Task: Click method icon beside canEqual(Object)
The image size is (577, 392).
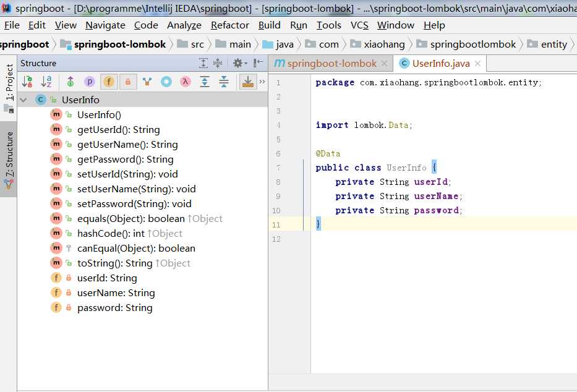Action: [x=56, y=248]
